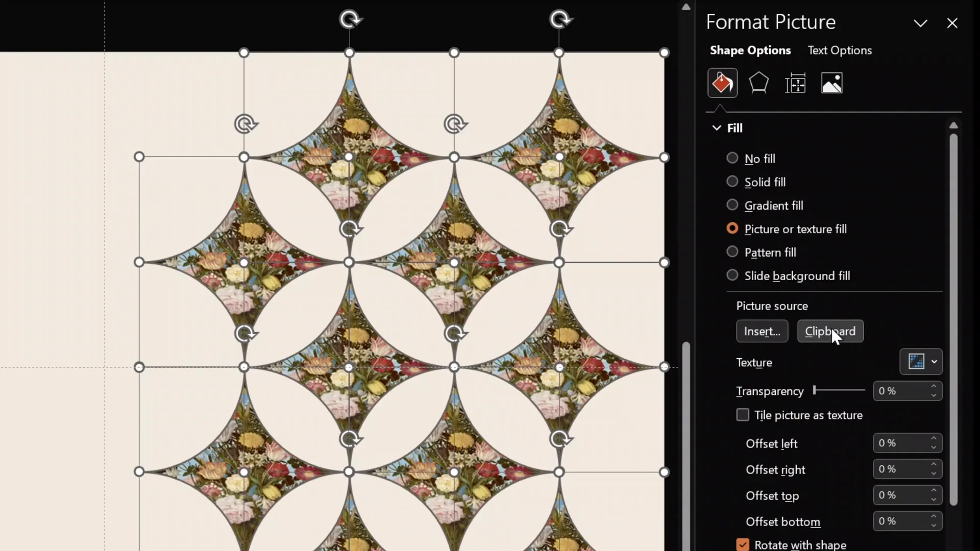Open the Effects pentagon icon tab
The width and height of the screenshot is (980, 551).
(x=758, y=83)
